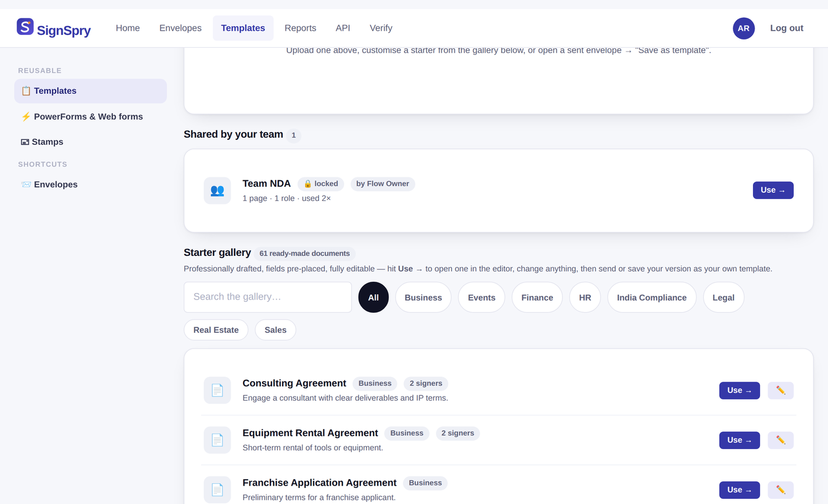Filter the gallery by Business
Viewport: 828px width, 504px height.
(423, 297)
